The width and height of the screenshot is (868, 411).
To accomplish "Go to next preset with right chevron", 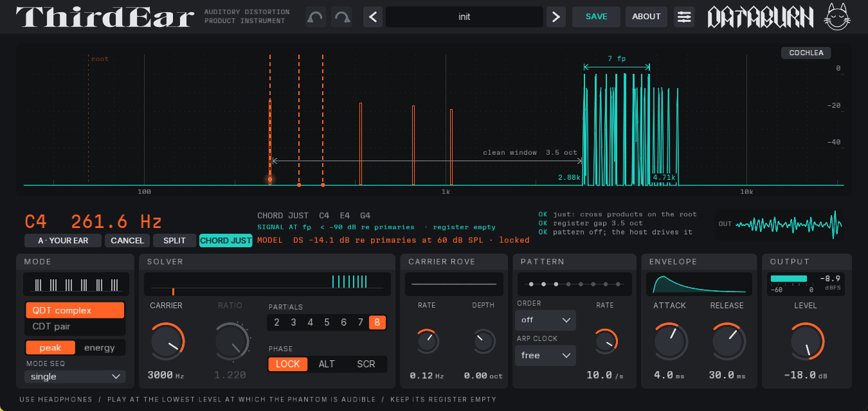I will click(556, 17).
